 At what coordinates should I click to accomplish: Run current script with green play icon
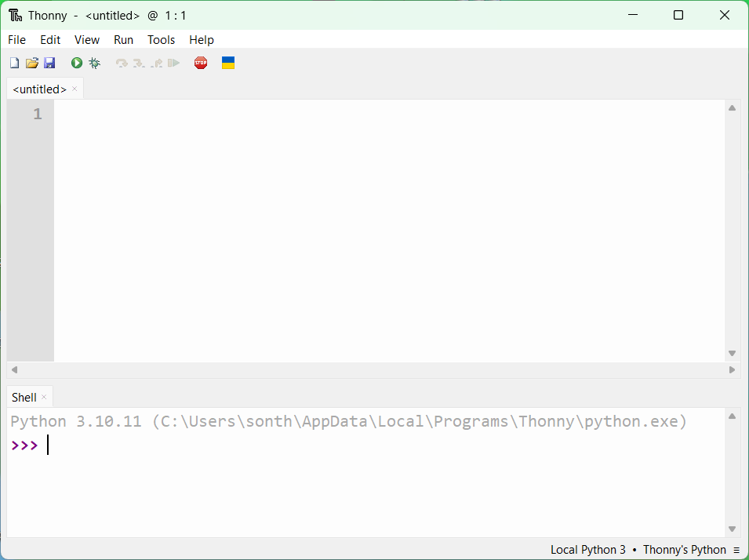[x=76, y=63]
